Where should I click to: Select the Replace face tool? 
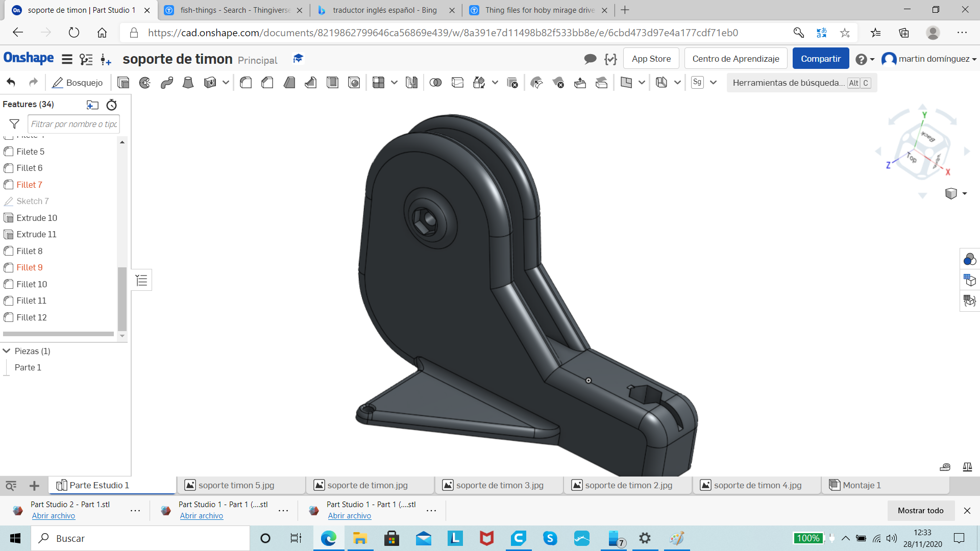point(602,83)
